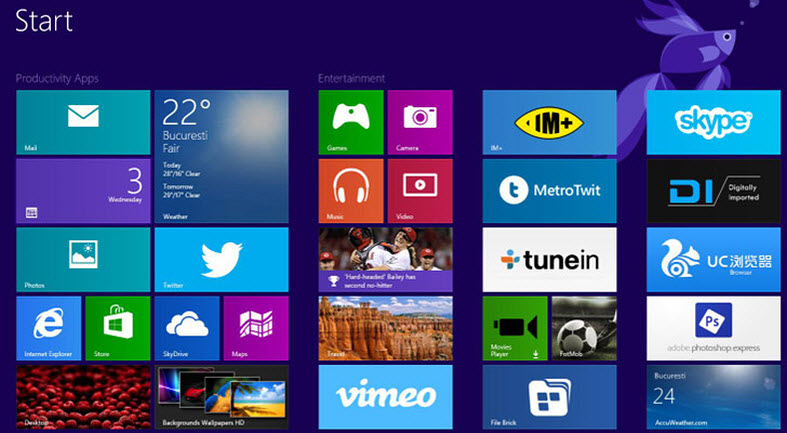Launch Internet Explorer
The height and width of the screenshot is (433, 787).
click(x=48, y=327)
